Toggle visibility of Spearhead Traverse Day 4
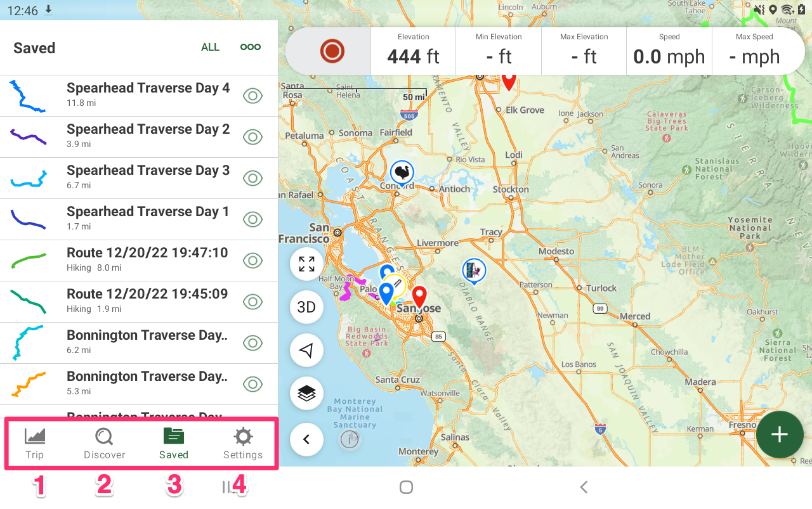The width and height of the screenshot is (812, 509). pyautogui.click(x=253, y=96)
